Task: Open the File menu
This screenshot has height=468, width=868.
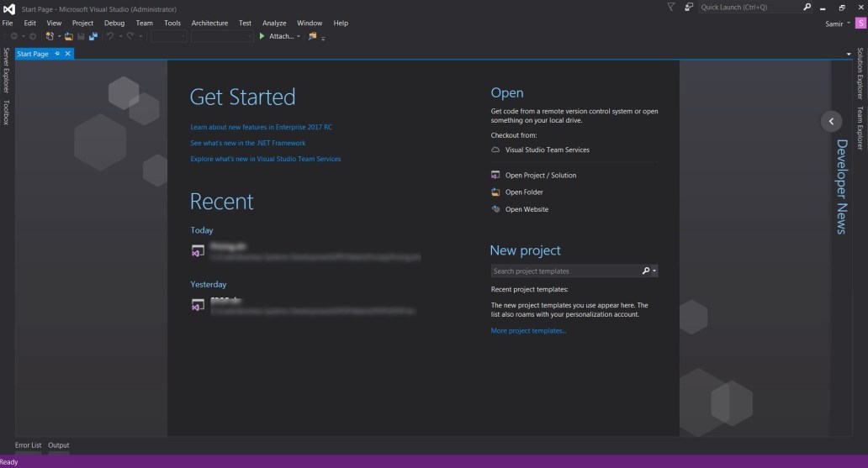Action: (8, 24)
